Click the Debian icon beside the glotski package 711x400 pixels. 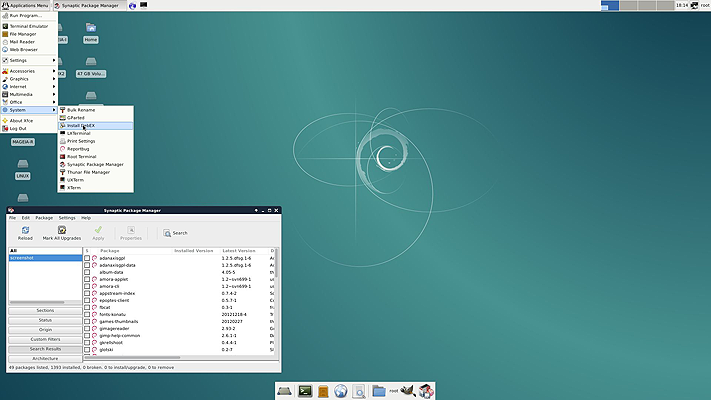(x=95, y=350)
